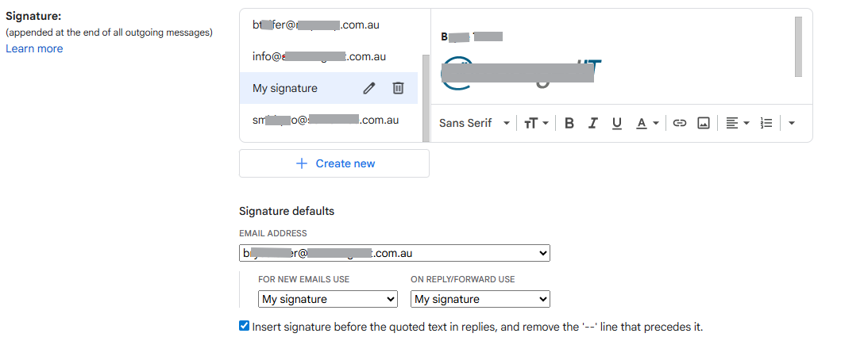Image resolution: width=868 pixels, height=341 pixels.
Task: Click Create new signature button
Action: 334,163
